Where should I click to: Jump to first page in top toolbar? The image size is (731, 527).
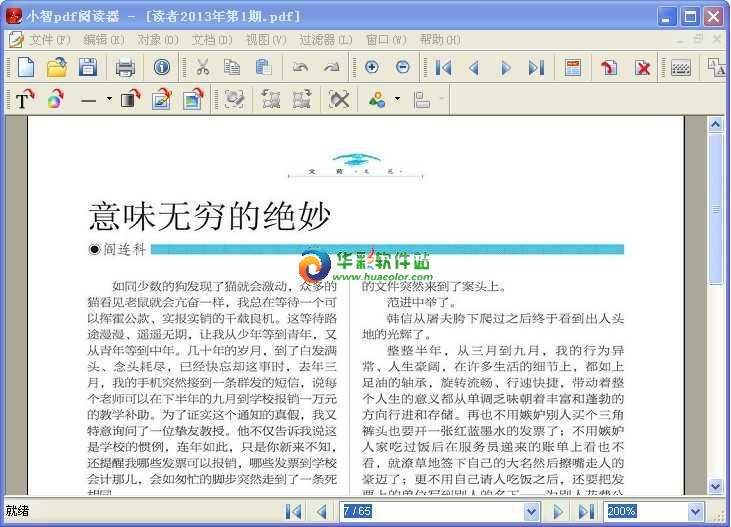point(443,68)
